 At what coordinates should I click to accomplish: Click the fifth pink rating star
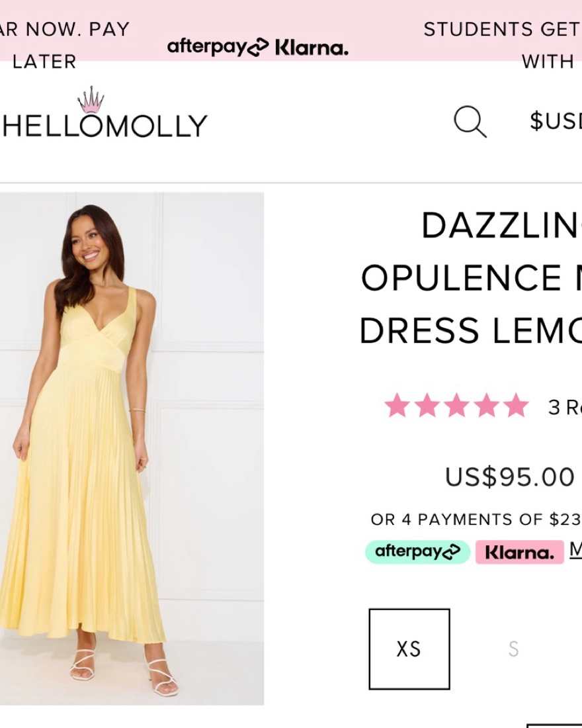516,406
